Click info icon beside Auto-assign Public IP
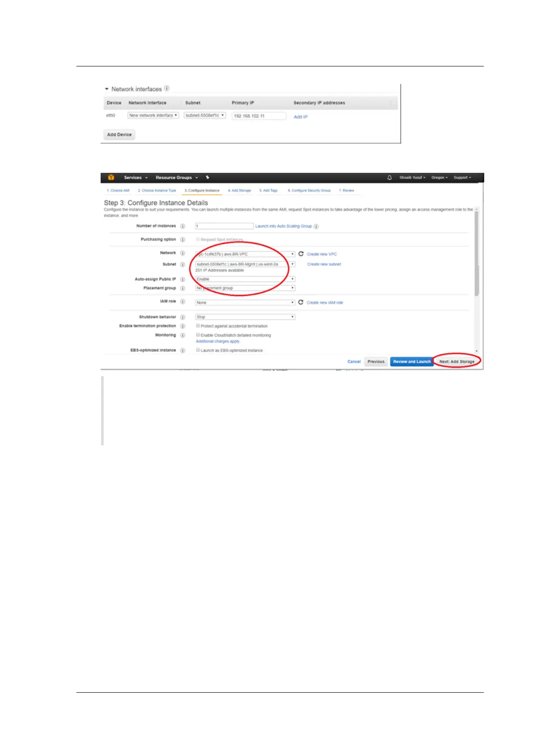Image resolution: width=535 pixels, height=756 pixels. [x=183, y=279]
